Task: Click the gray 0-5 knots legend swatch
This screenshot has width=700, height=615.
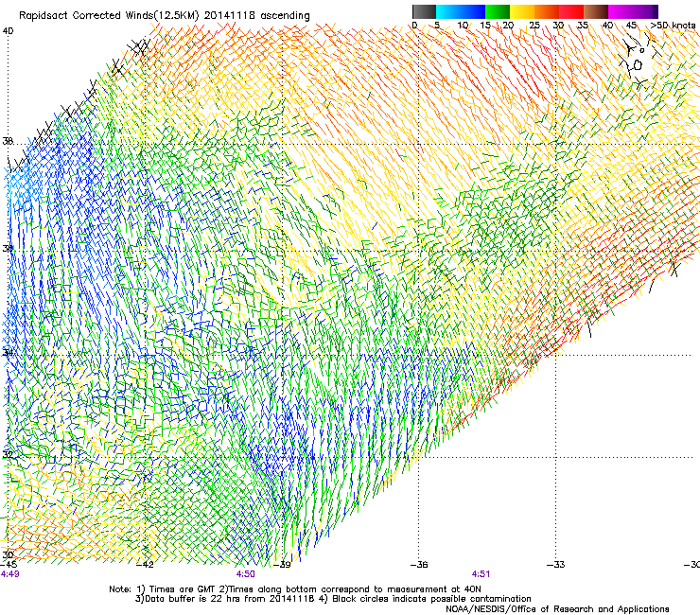Action: click(424, 11)
